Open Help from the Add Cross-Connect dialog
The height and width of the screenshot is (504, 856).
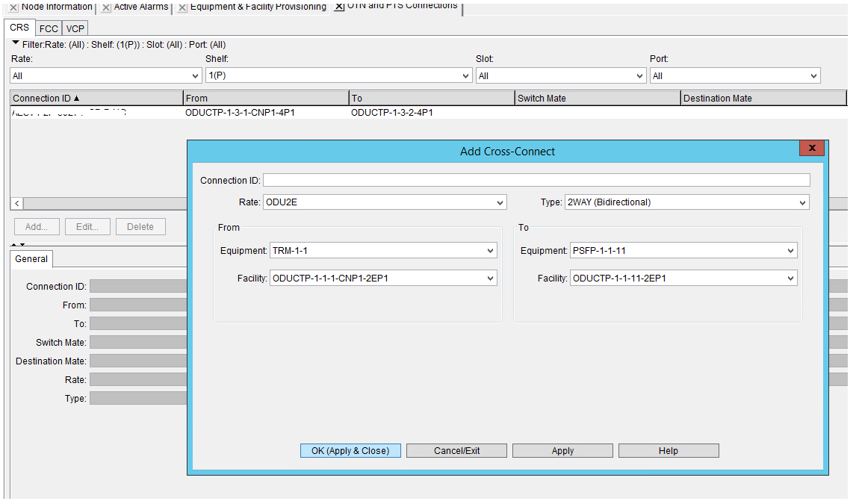668,450
